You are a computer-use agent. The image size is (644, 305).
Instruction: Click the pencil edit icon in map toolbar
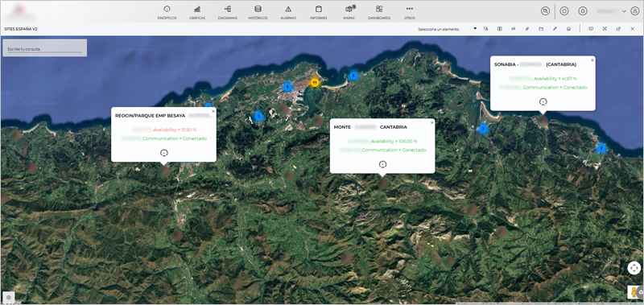pyautogui.click(x=555, y=29)
